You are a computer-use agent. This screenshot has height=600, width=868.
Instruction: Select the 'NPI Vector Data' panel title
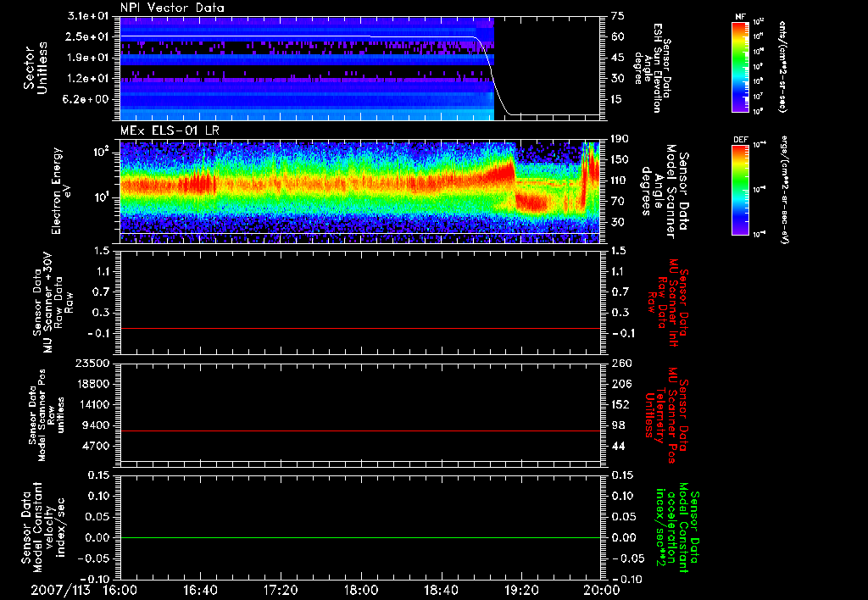(172, 8)
